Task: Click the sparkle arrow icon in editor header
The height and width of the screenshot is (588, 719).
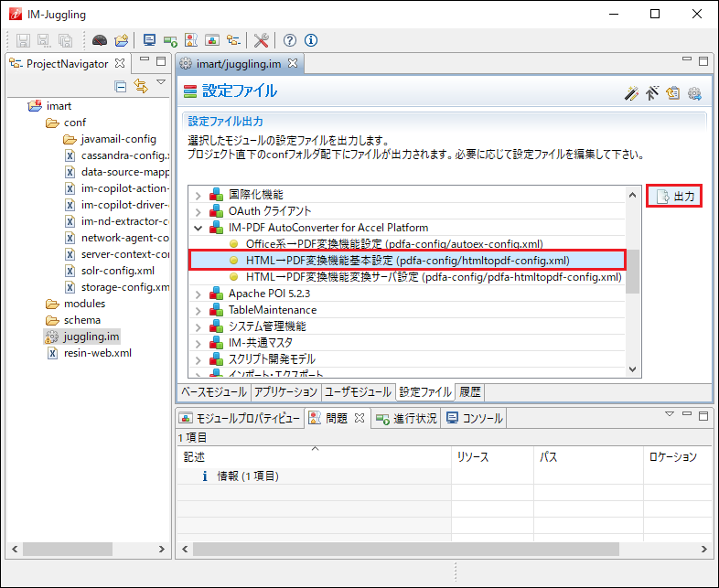Action: click(x=652, y=93)
